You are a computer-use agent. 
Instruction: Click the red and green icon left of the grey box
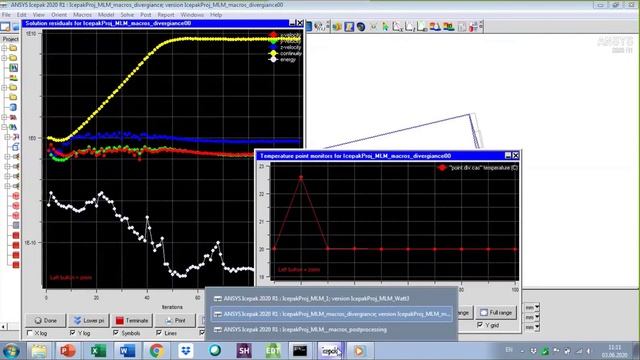click(x=449, y=27)
